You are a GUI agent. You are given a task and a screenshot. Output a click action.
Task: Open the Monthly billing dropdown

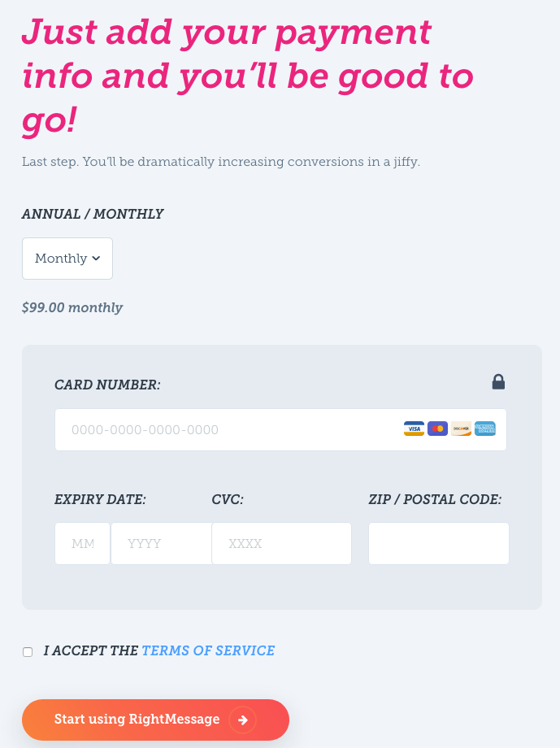point(67,259)
